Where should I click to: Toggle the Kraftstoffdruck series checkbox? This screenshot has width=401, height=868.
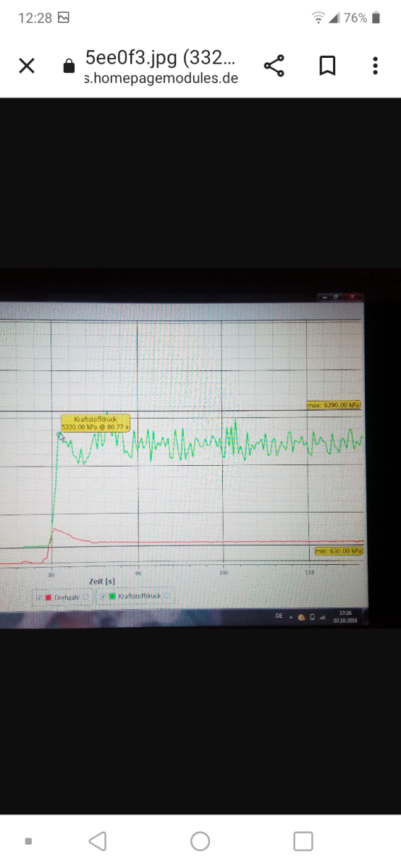coord(103,596)
